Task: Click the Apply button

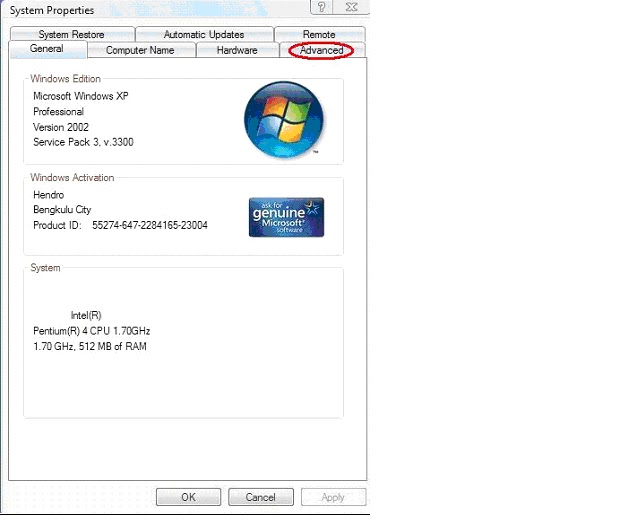Action: [333, 497]
